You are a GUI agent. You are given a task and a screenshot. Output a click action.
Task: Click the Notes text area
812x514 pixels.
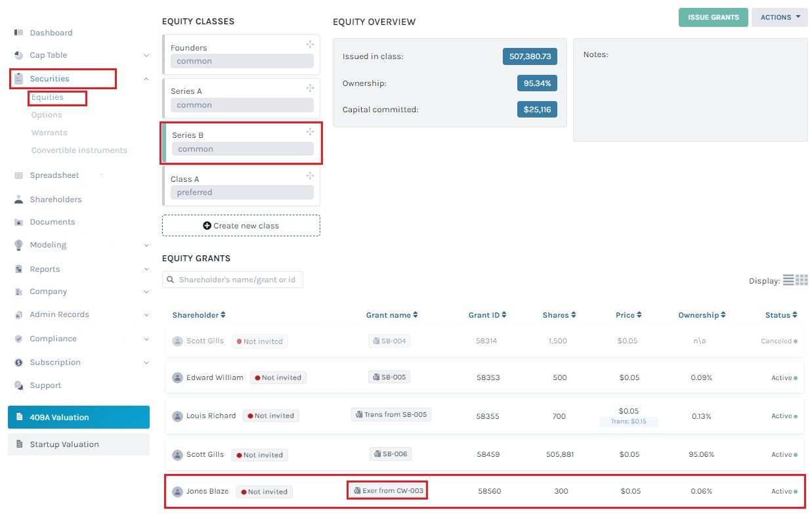[x=691, y=90]
